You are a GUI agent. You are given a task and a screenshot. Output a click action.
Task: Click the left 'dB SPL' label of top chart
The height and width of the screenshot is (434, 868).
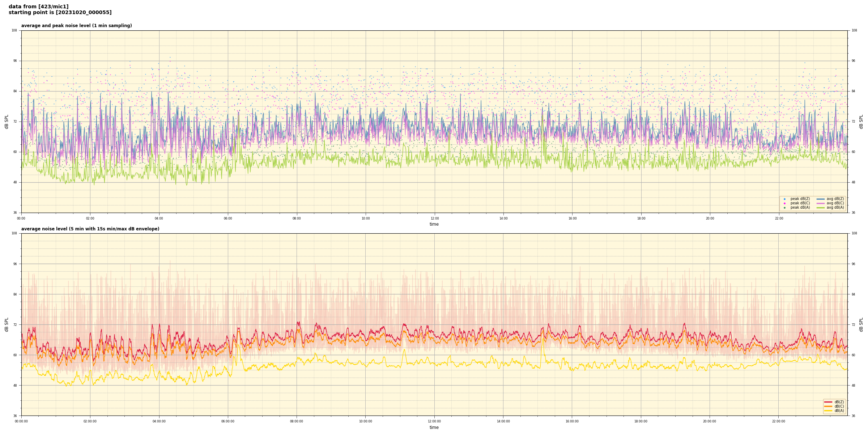(x=7, y=122)
